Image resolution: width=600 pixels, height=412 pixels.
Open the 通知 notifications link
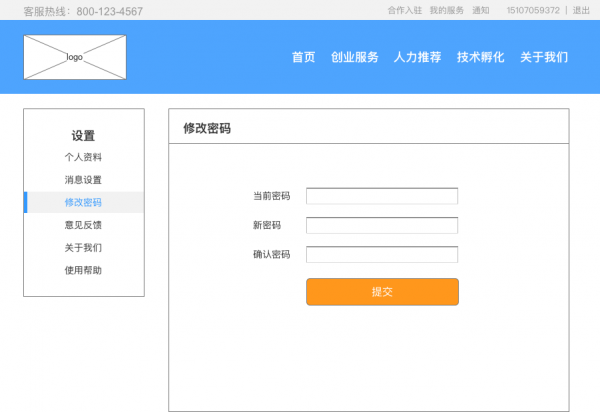tap(481, 10)
